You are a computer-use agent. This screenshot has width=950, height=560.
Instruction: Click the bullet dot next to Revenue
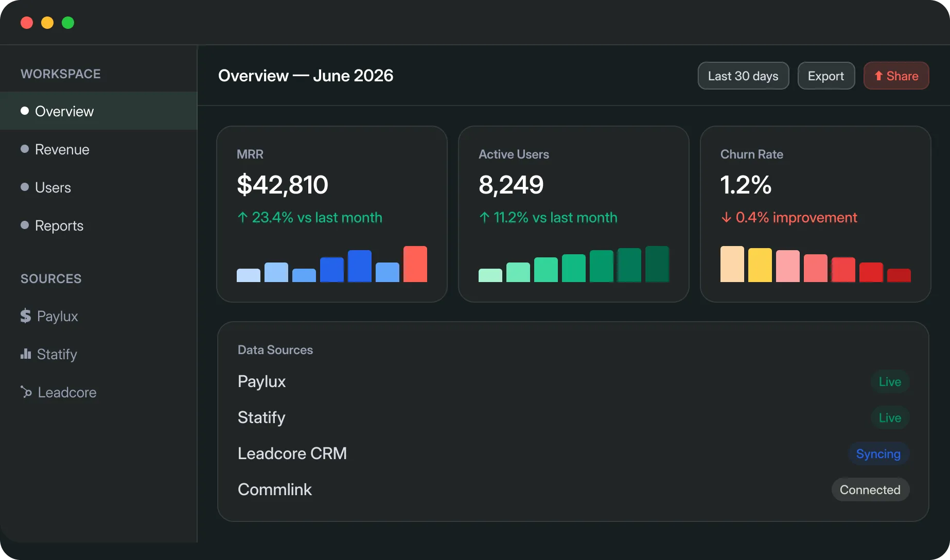[25, 149]
